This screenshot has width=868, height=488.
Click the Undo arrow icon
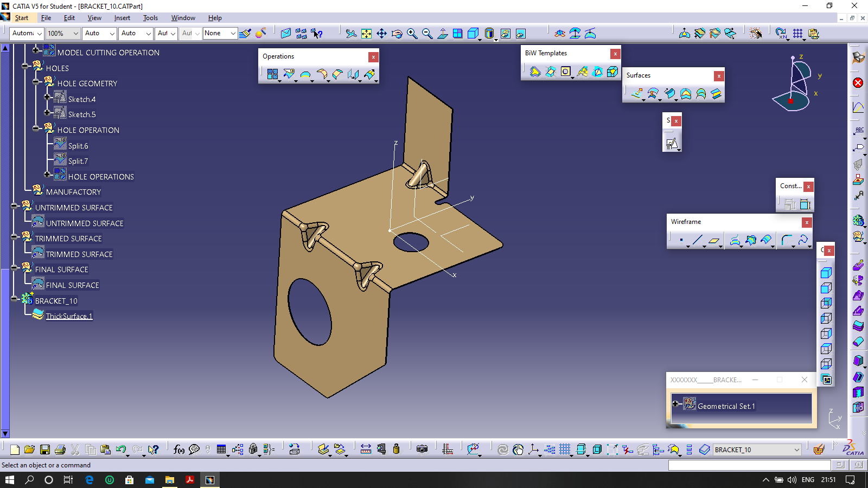click(120, 450)
